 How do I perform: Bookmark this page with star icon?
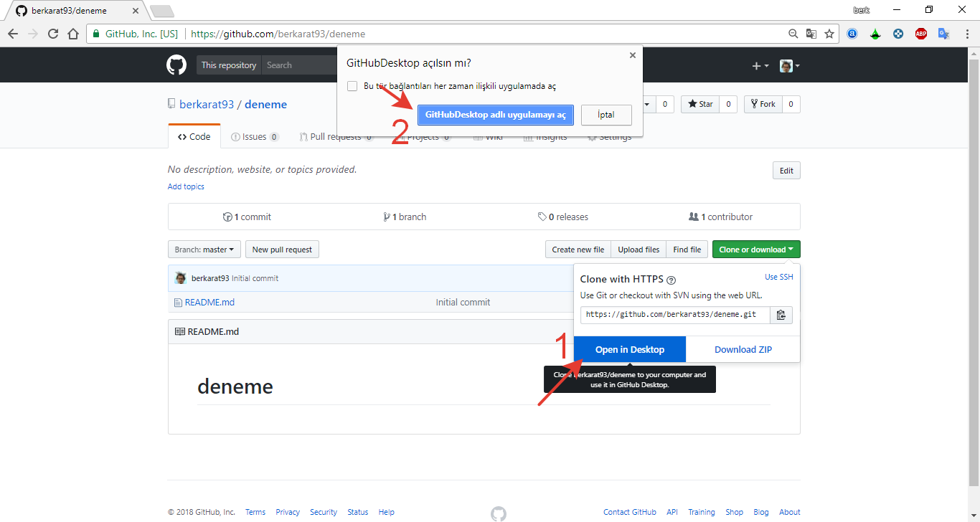(x=829, y=34)
